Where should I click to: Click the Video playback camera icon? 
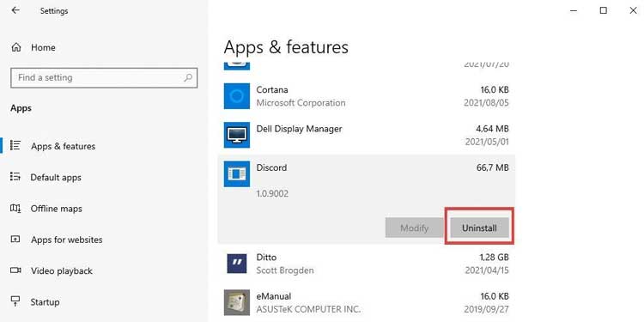pyautogui.click(x=15, y=270)
